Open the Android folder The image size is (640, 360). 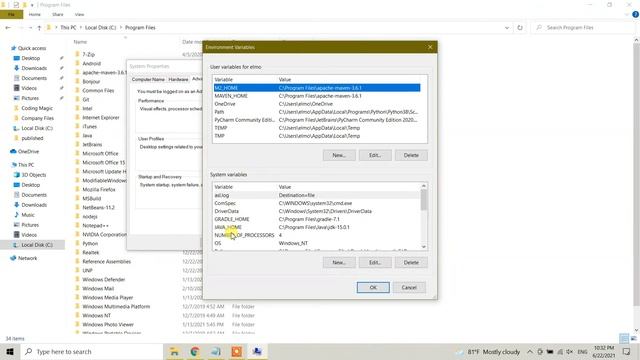click(x=91, y=63)
